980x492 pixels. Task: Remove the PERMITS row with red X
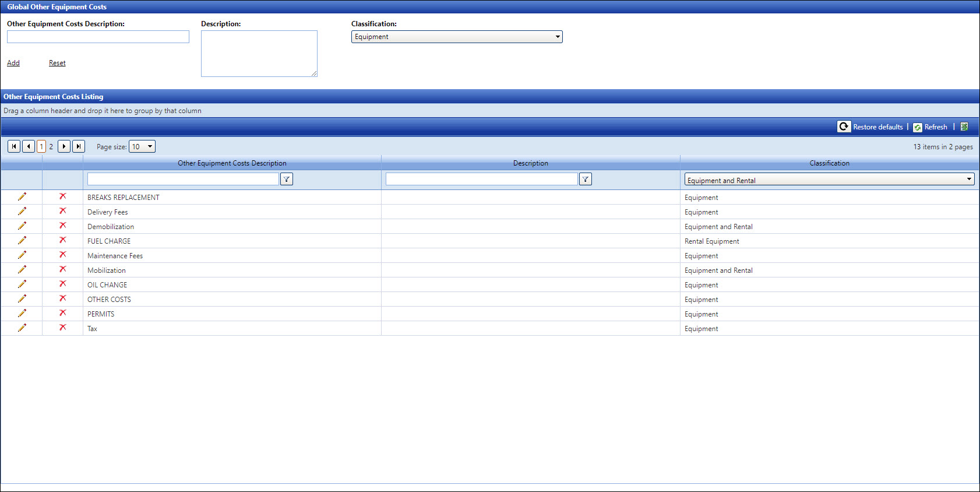(62, 314)
